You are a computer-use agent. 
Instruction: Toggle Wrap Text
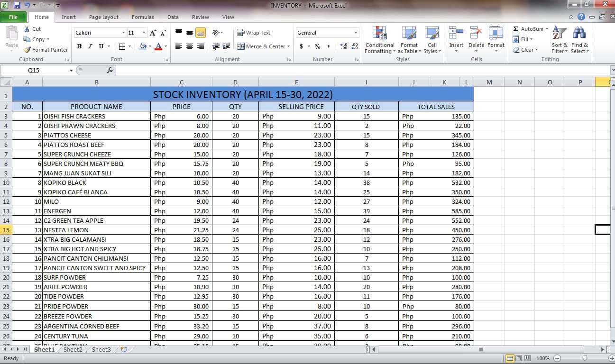tap(254, 33)
